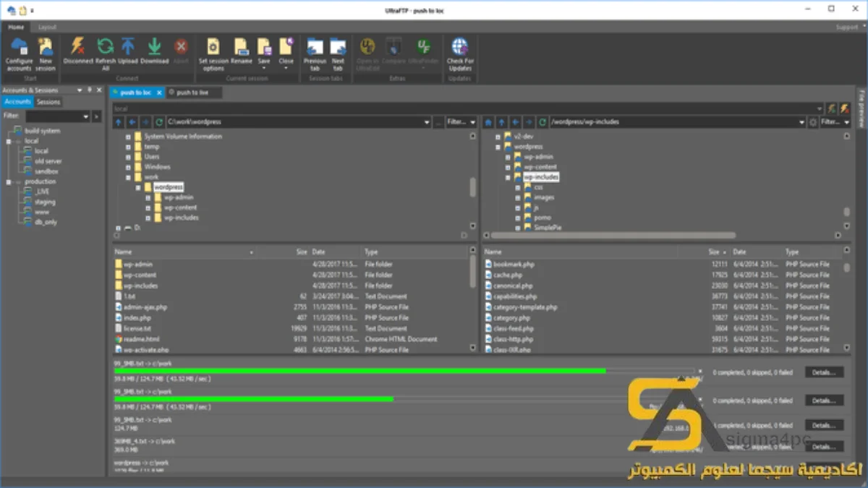Open the Save dropdown arrow
The height and width of the screenshot is (488, 868).
(x=264, y=68)
